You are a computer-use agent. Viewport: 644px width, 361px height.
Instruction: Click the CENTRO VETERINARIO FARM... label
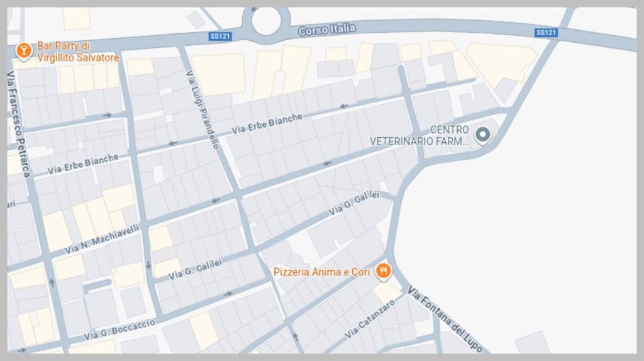(x=419, y=135)
